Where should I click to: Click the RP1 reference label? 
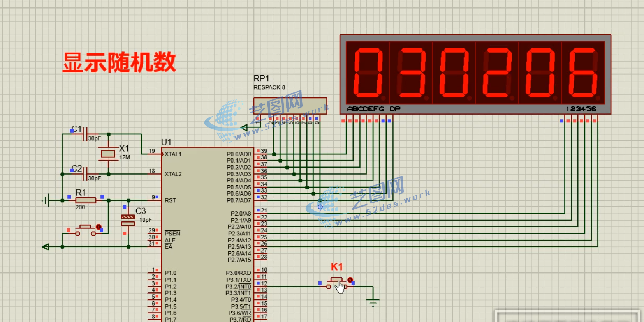(x=261, y=78)
